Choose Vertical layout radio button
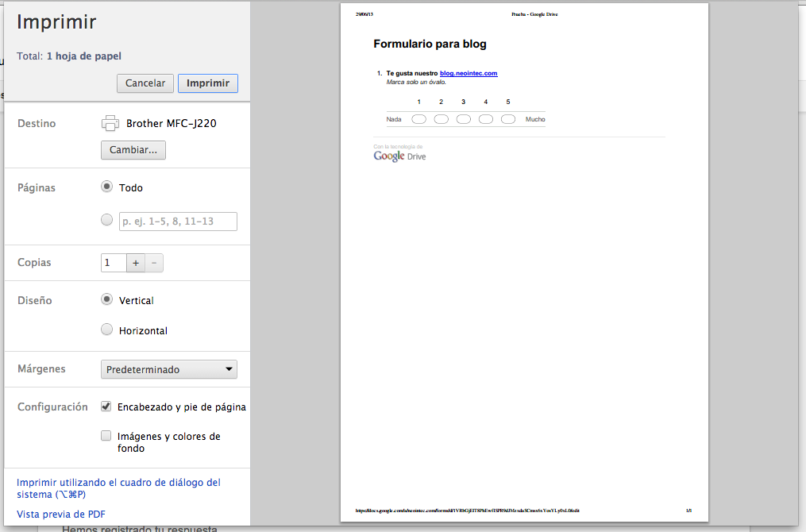The width and height of the screenshot is (806, 532). coord(107,299)
